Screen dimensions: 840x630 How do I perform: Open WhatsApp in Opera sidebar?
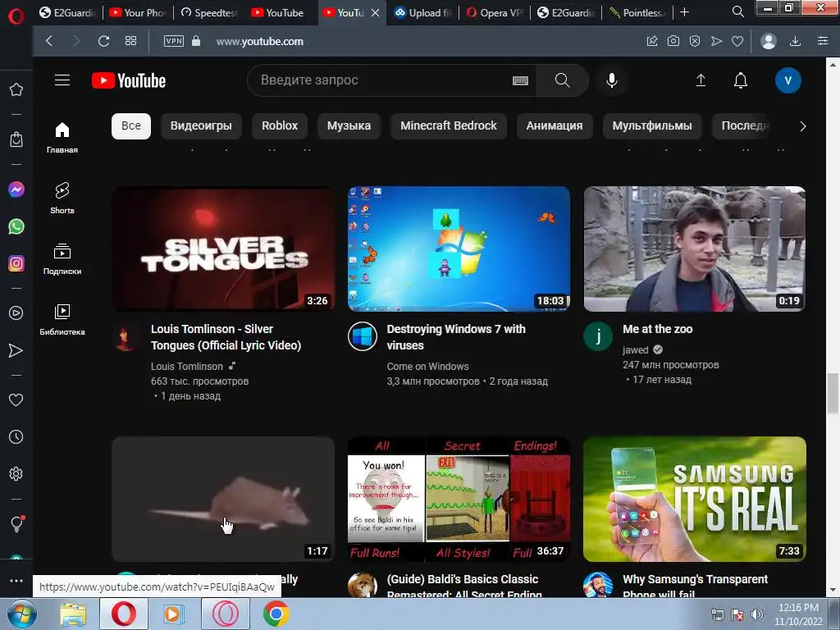[16, 226]
